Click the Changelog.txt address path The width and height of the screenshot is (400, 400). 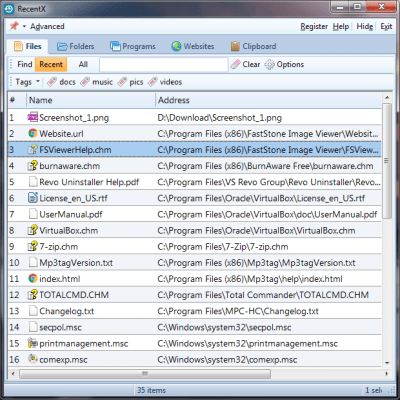tap(238, 311)
